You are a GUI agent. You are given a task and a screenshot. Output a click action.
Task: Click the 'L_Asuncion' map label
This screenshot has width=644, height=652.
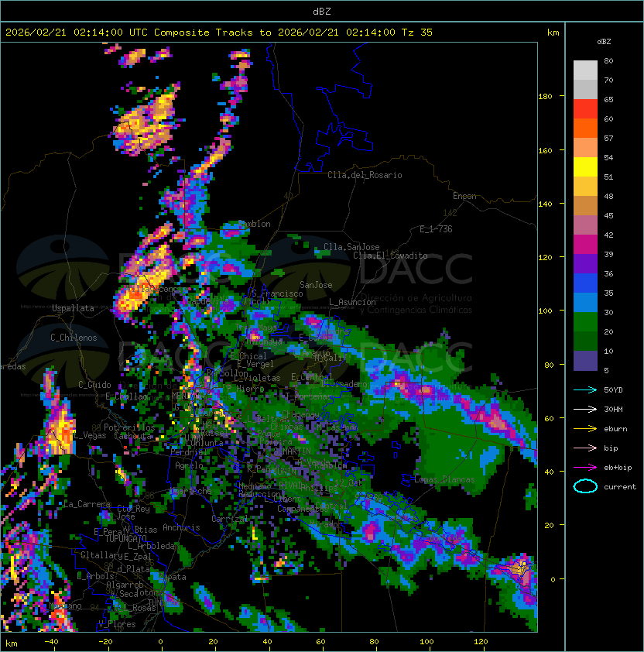pyautogui.click(x=352, y=302)
